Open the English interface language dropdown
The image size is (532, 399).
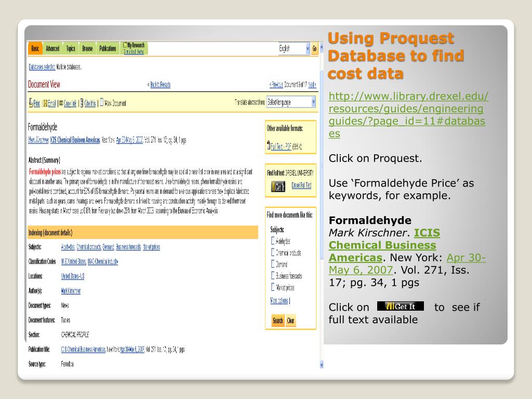click(294, 48)
